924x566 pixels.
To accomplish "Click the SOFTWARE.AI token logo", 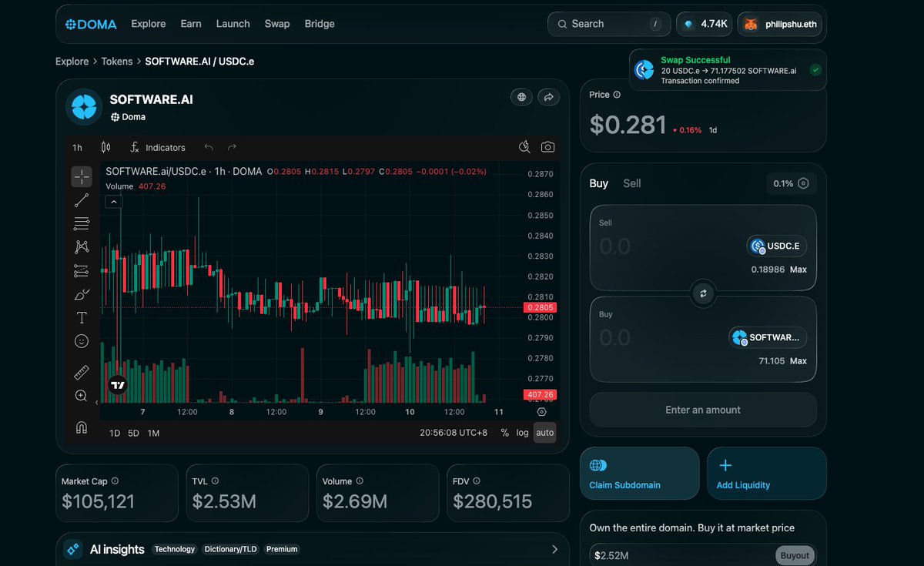I will click(x=83, y=107).
